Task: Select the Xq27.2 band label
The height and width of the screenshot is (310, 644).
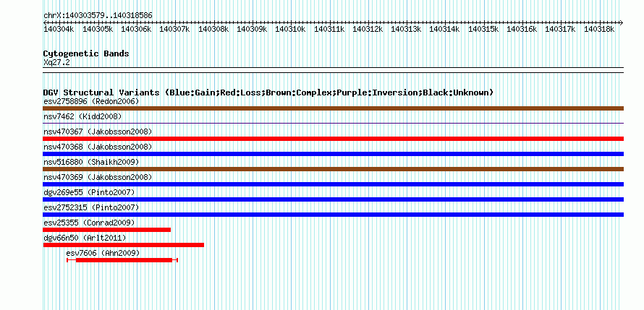Action: point(56,62)
